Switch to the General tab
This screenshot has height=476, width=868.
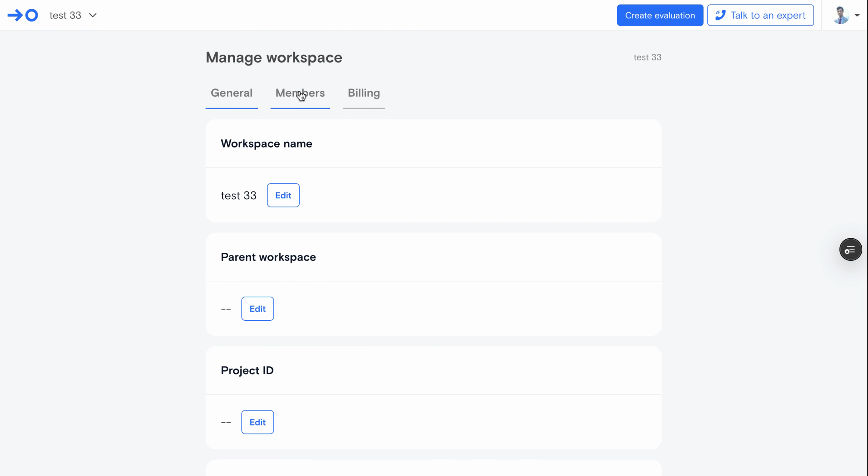[231, 93]
